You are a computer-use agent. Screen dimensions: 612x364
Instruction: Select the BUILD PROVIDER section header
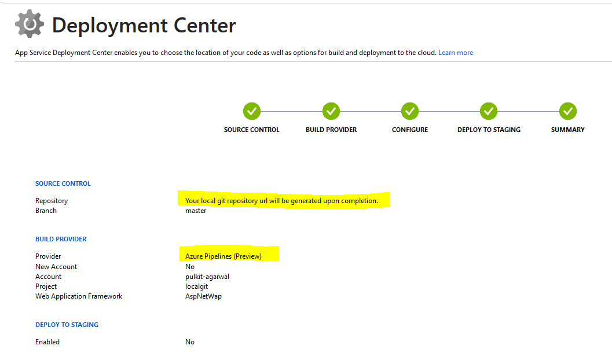click(61, 238)
